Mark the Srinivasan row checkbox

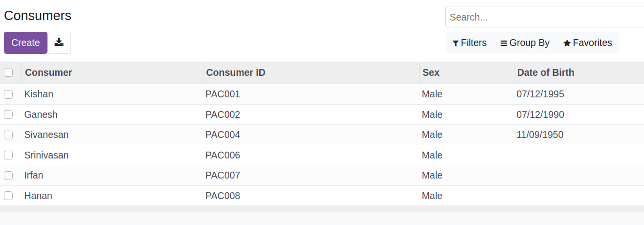coord(8,155)
